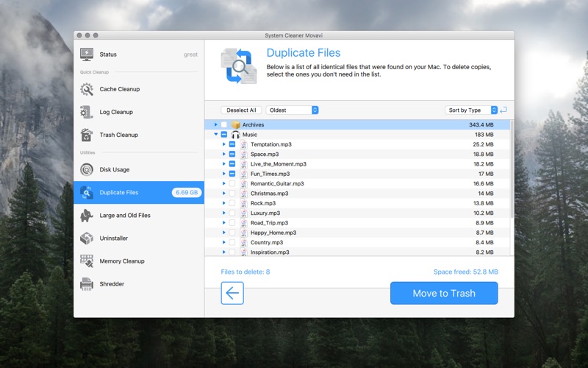Open the Oldest selection dropdown
The height and width of the screenshot is (368, 588).
tap(292, 110)
